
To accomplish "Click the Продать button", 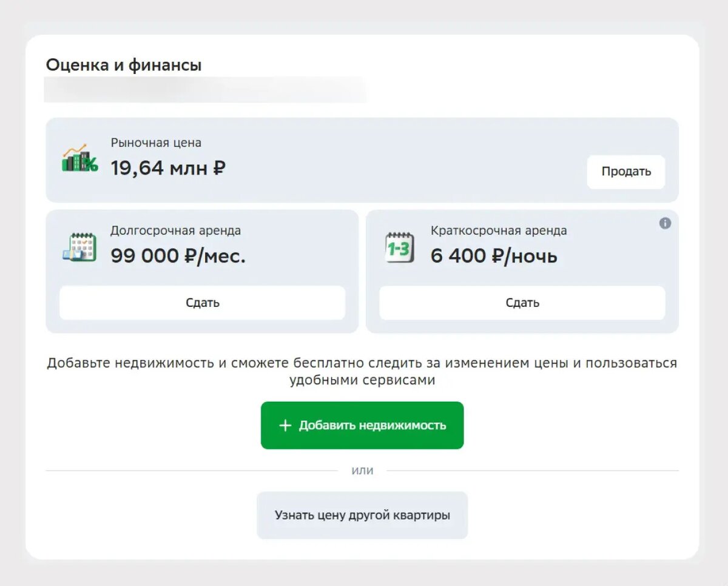I will [625, 172].
